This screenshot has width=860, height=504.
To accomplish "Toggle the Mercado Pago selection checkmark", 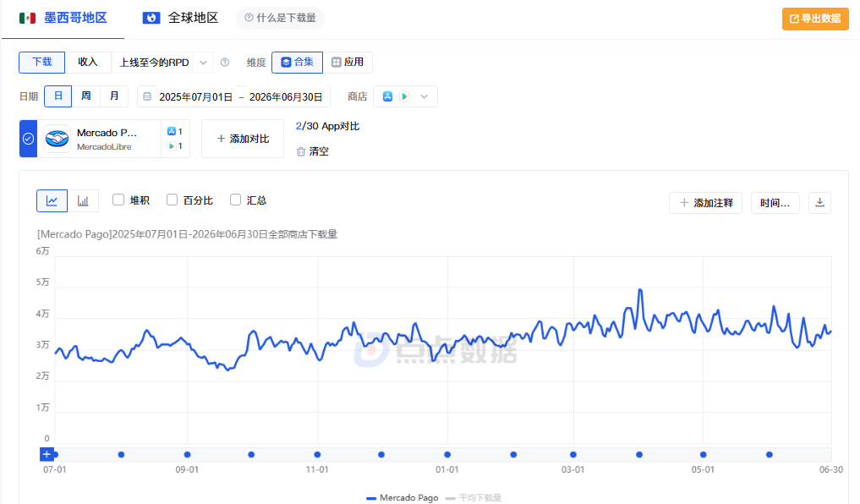I will click(x=28, y=139).
